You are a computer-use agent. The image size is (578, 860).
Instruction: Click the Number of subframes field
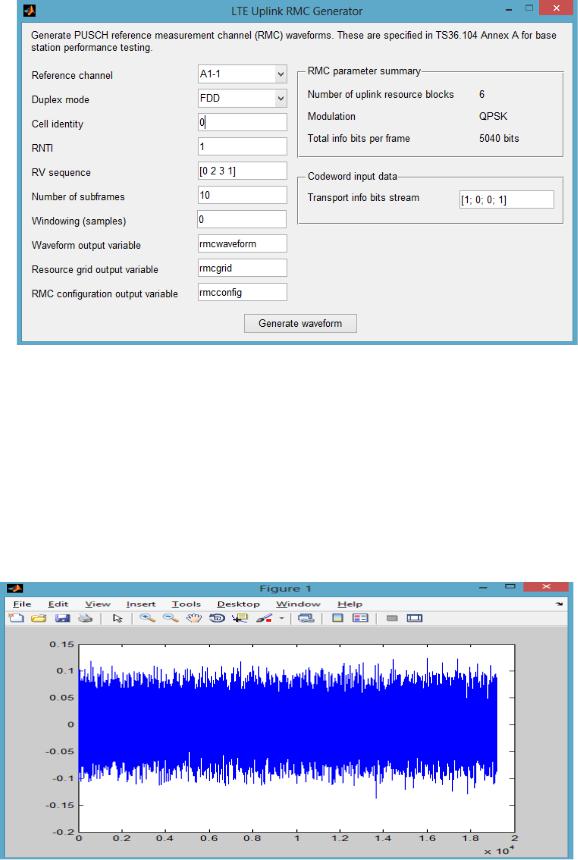(242, 195)
